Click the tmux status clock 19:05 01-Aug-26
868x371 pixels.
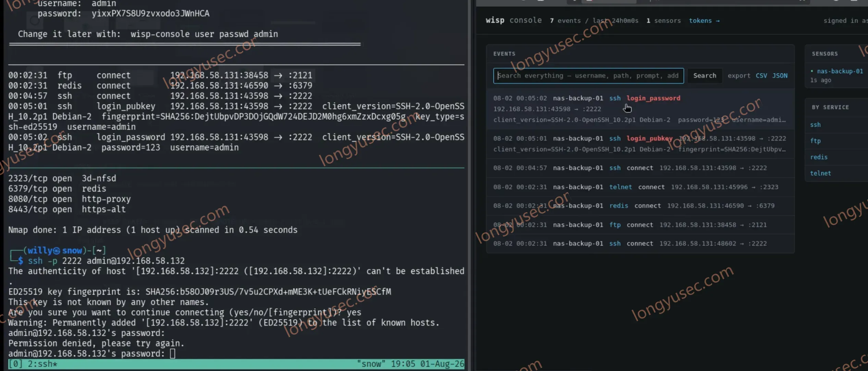pyautogui.click(x=427, y=364)
